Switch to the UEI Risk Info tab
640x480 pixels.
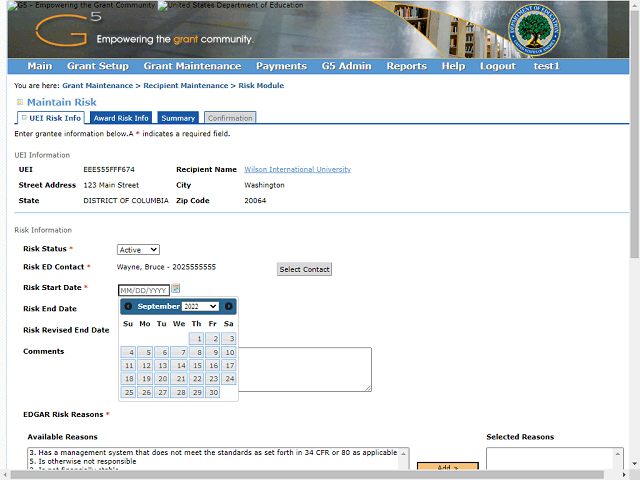pos(51,118)
